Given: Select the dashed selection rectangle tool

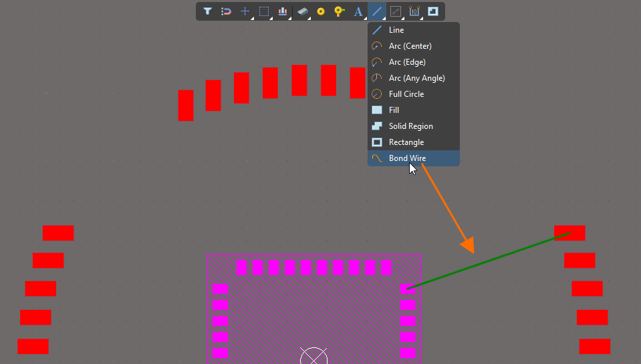Looking at the screenshot, I should click(264, 11).
